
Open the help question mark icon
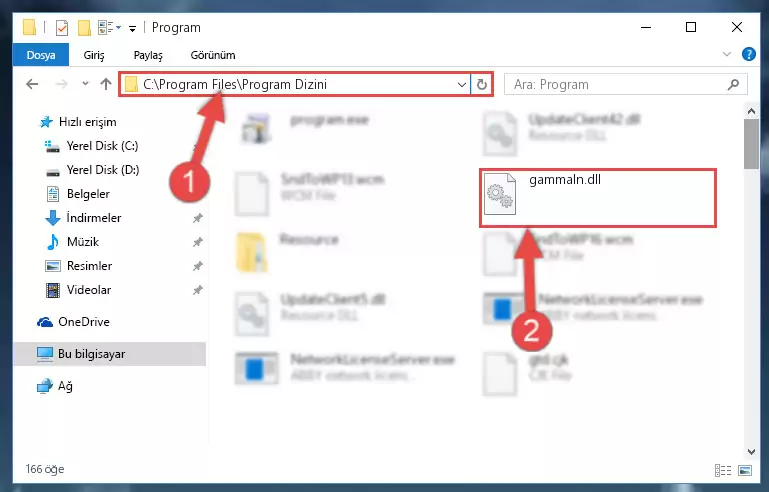tap(748, 54)
